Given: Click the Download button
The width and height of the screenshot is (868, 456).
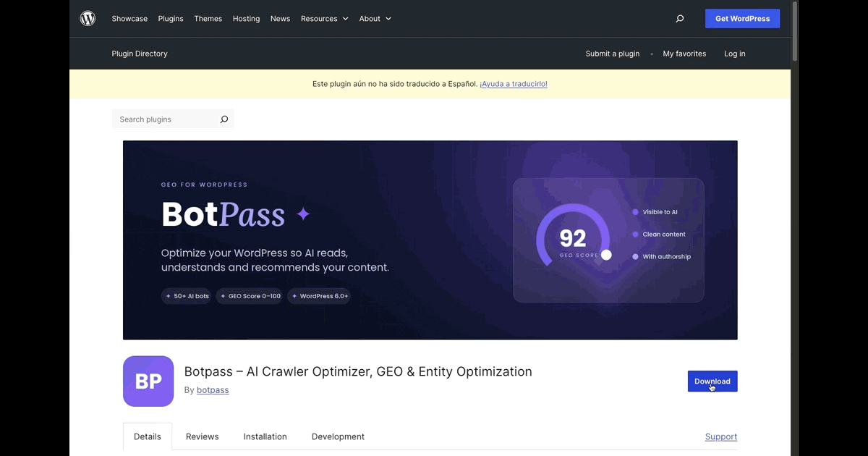Looking at the screenshot, I should pyautogui.click(x=712, y=381).
